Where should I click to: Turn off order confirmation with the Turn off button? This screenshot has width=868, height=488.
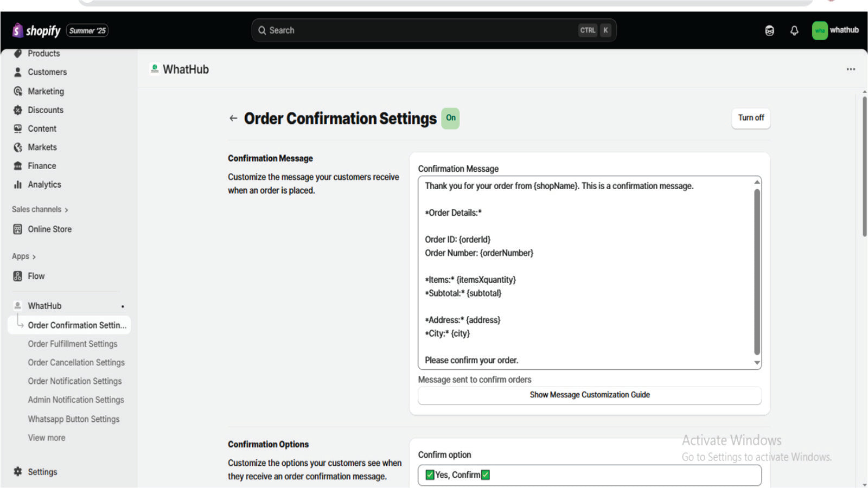point(751,118)
